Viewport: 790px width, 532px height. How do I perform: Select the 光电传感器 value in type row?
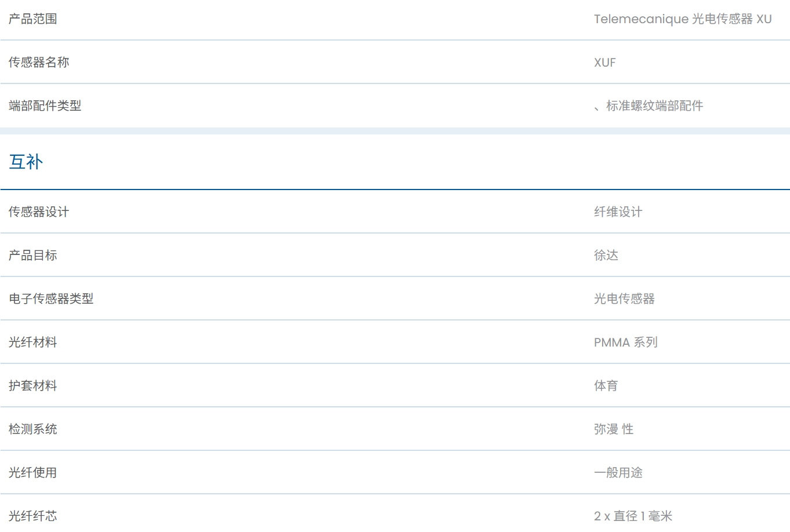tap(624, 299)
